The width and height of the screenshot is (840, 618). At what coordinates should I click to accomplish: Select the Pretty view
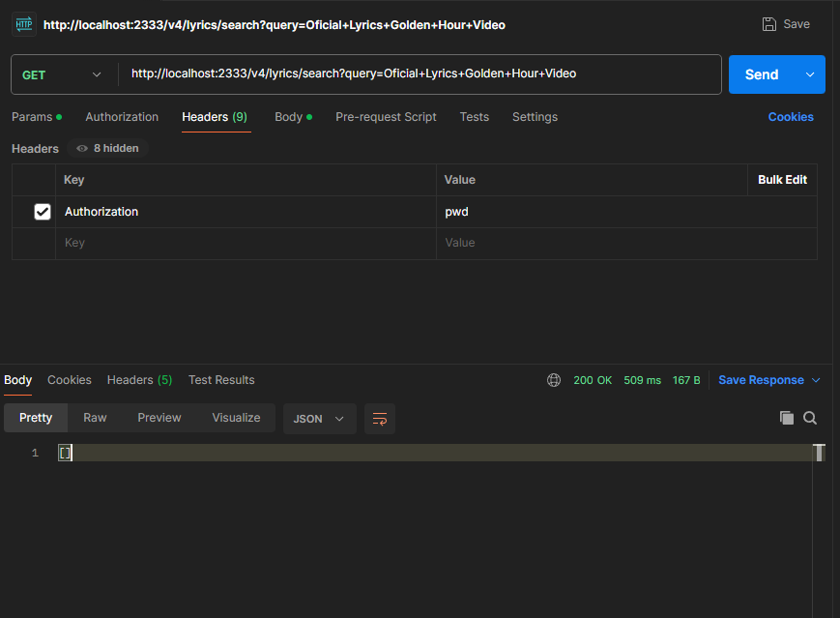[x=36, y=418]
